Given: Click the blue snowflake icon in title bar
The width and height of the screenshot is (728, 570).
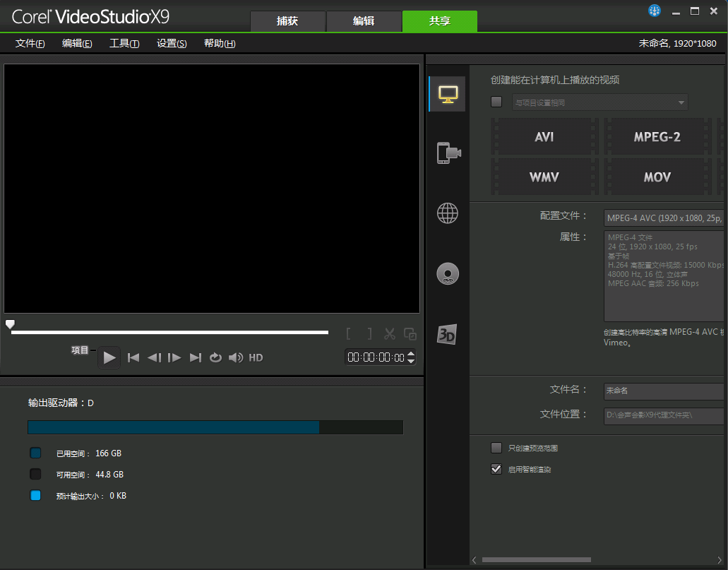Looking at the screenshot, I should point(655,11).
